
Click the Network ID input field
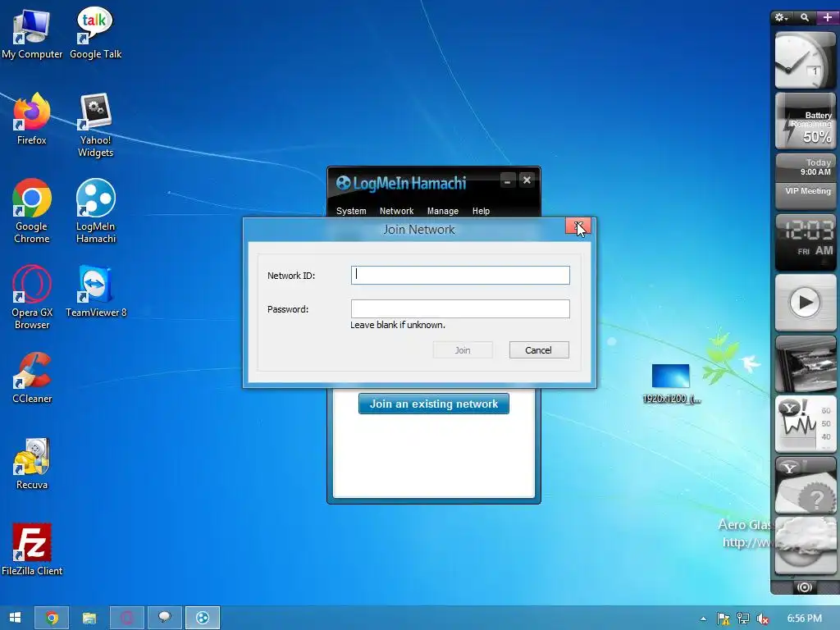460,275
